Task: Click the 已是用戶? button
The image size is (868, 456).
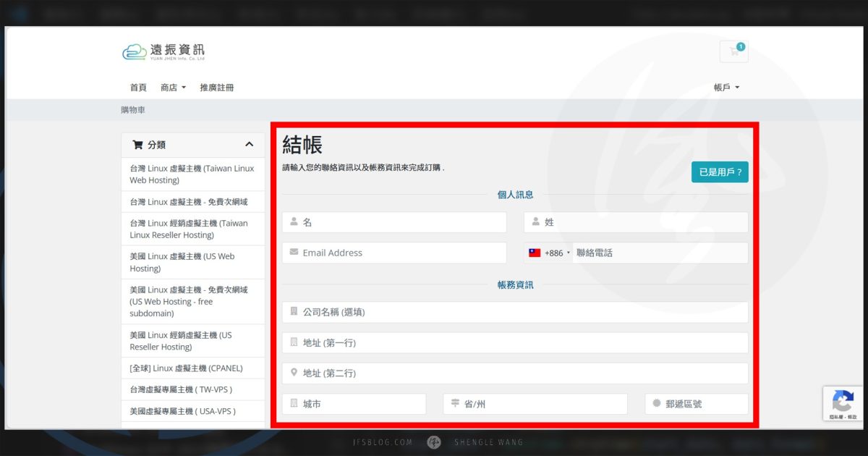Action: pos(720,172)
